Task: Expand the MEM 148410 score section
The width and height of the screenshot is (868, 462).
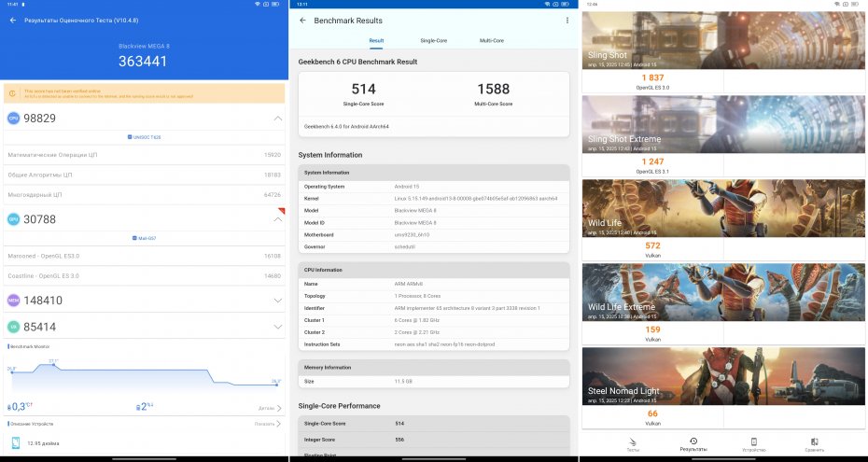Action: click(277, 301)
